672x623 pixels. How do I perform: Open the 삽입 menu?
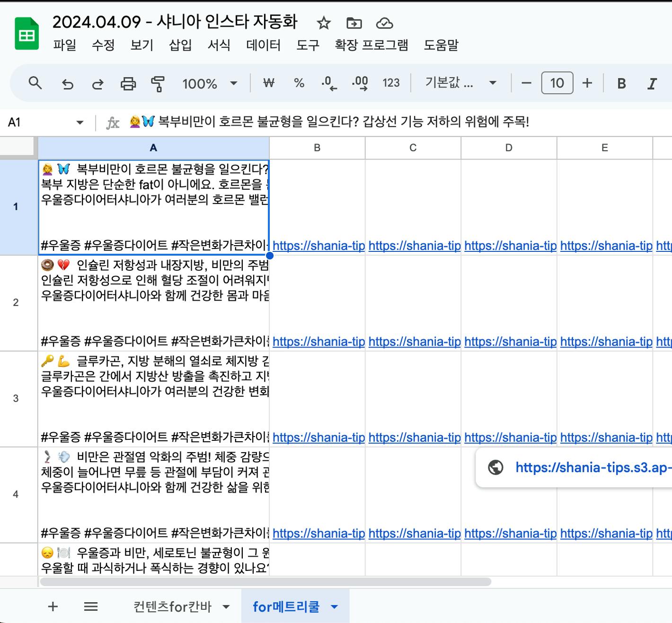point(180,45)
